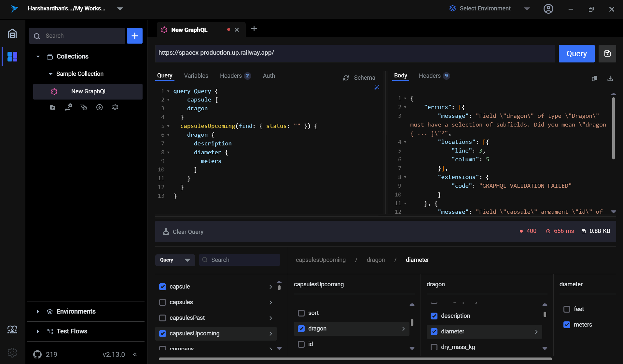Add a new WebSocket request icon
The height and width of the screenshot is (364, 623).
point(84,107)
